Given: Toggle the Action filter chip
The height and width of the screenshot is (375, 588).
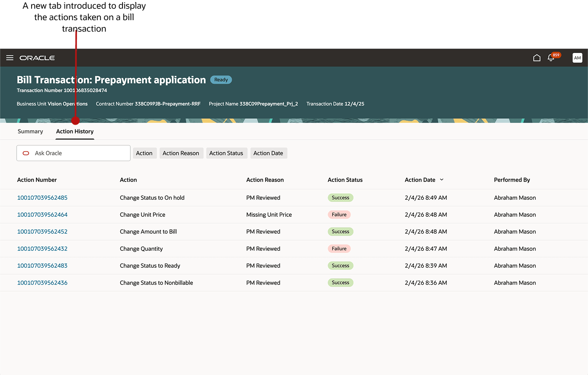Looking at the screenshot, I should [145, 153].
